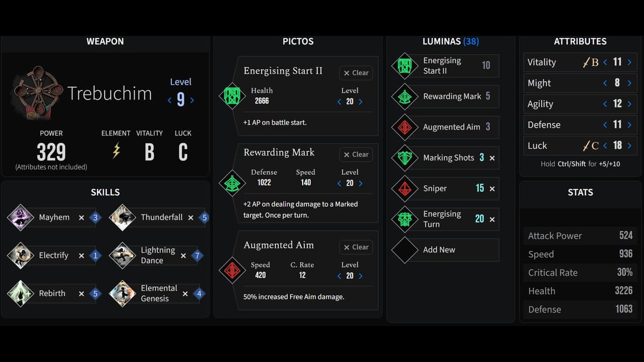This screenshot has height=362, width=644.
Task: Click the Rebirth skill icon
Action: coord(20,293)
